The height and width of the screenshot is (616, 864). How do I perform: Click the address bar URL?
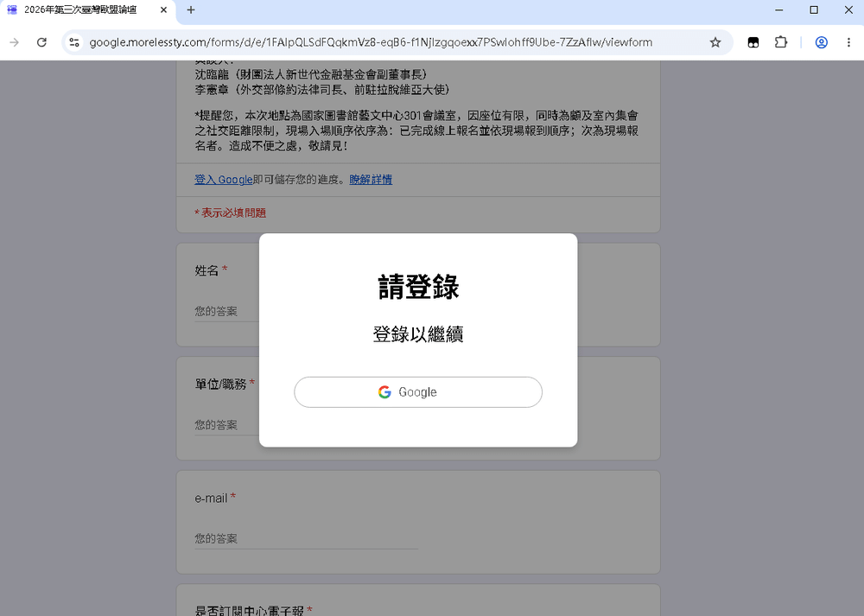(x=371, y=42)
